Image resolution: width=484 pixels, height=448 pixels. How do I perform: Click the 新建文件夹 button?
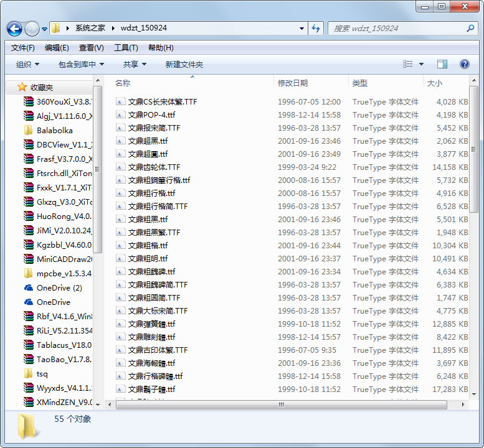184,65
